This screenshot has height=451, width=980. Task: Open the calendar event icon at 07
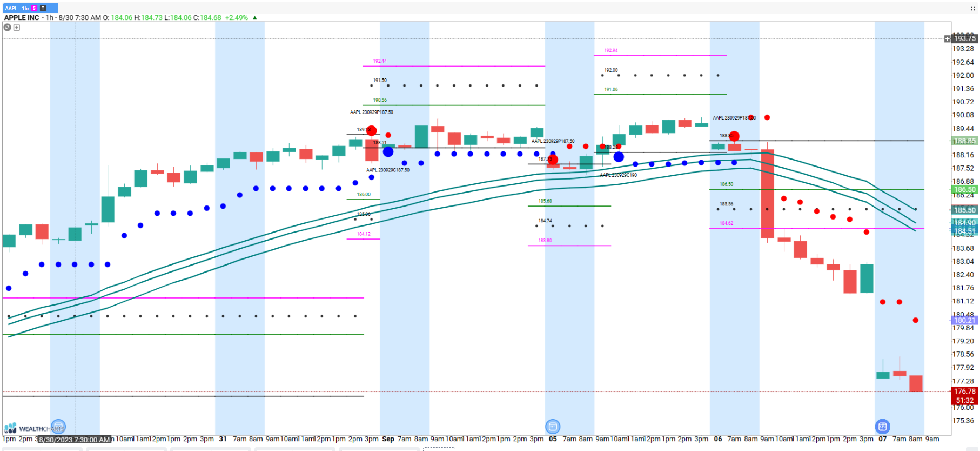882,427
